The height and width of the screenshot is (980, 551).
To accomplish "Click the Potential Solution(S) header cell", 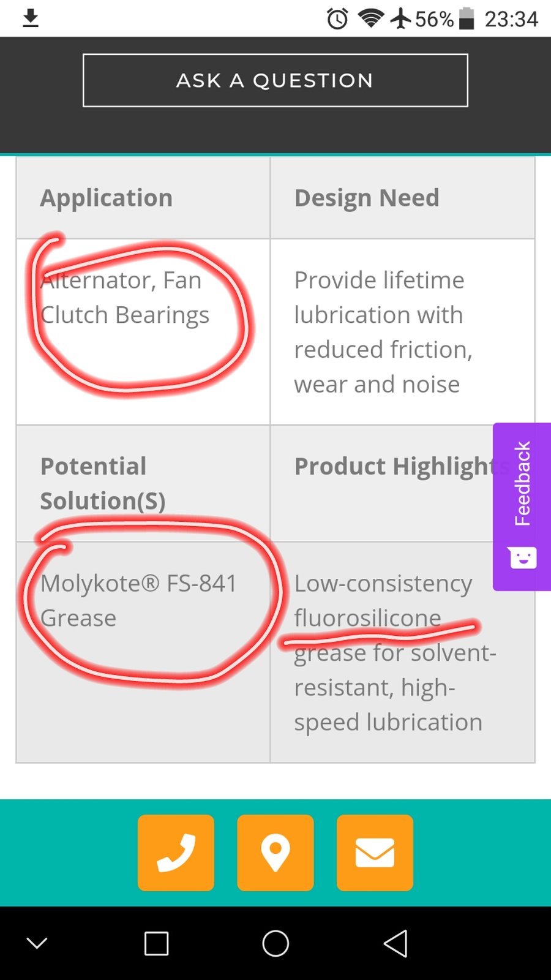I will click(143, 483).
